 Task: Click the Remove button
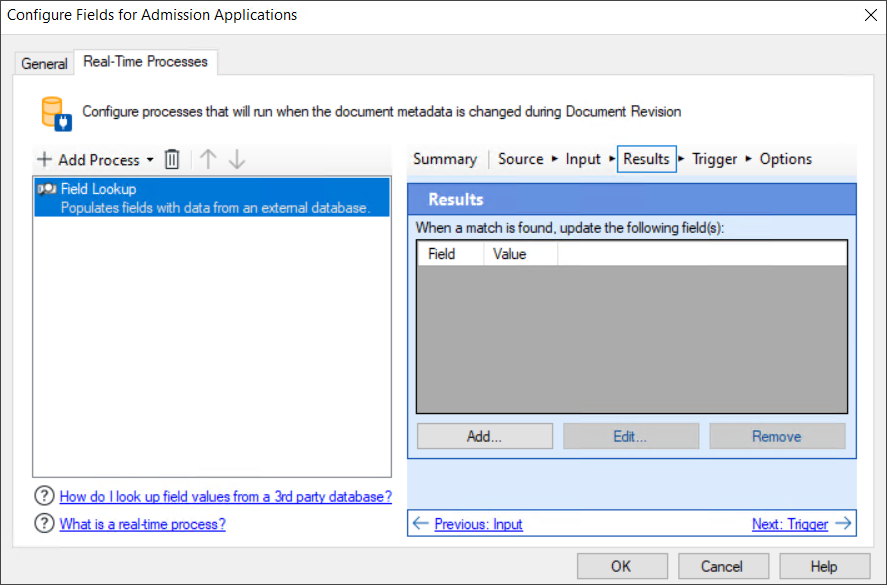777,435
